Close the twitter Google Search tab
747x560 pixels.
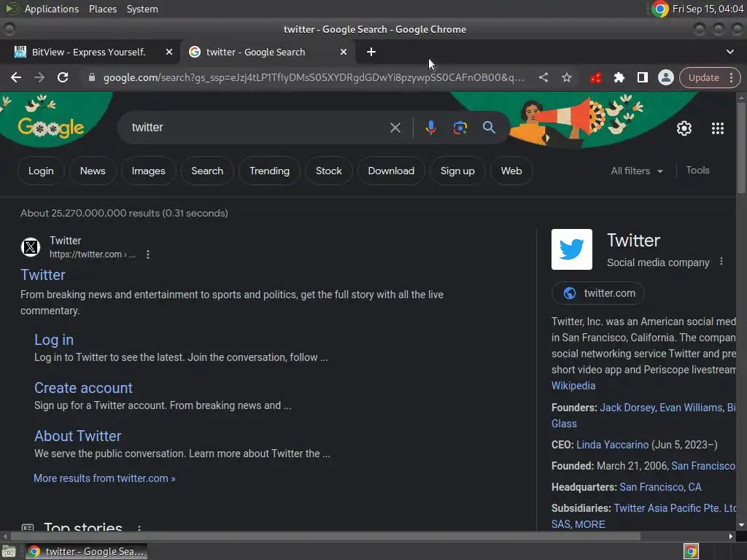pos(344,52)
